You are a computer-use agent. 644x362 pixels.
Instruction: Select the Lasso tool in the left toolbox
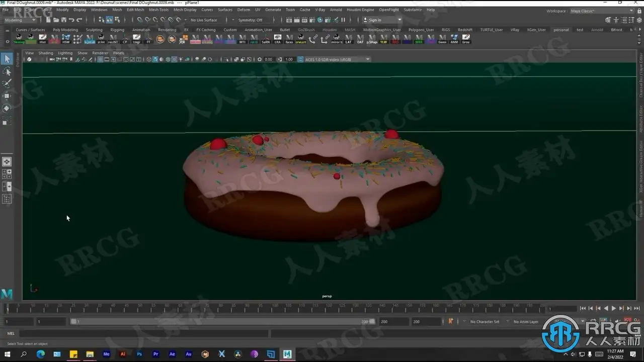[x=7, y=72]
